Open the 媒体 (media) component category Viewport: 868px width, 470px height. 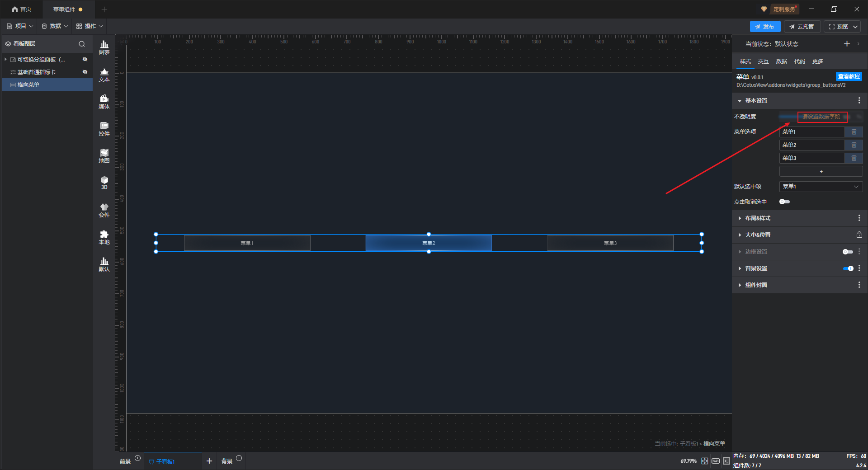coord(104,102)
